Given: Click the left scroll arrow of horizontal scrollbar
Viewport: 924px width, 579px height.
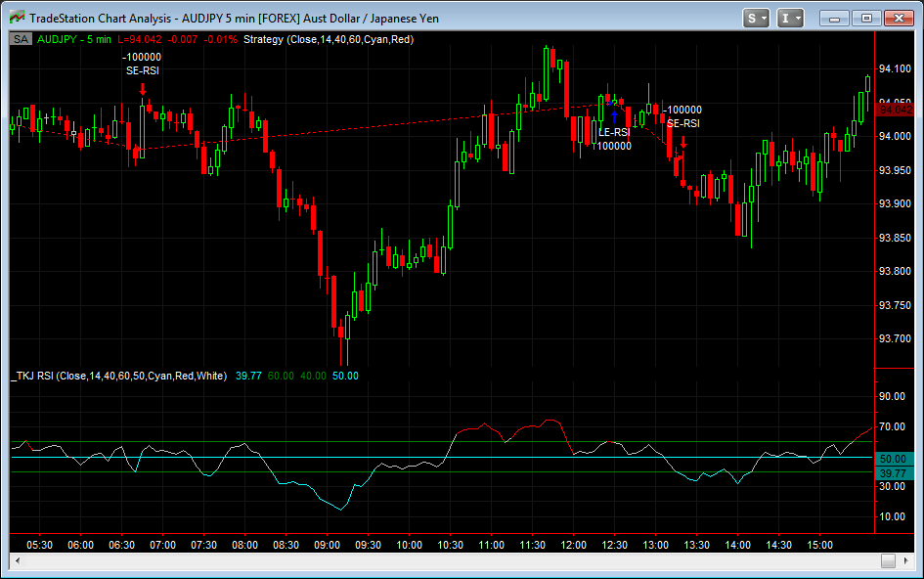Looking at the screenshot, I should 18,560.
